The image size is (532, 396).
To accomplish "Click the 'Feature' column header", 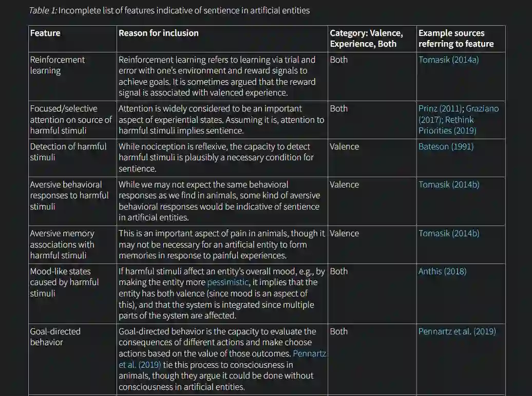I will point(45,33).
